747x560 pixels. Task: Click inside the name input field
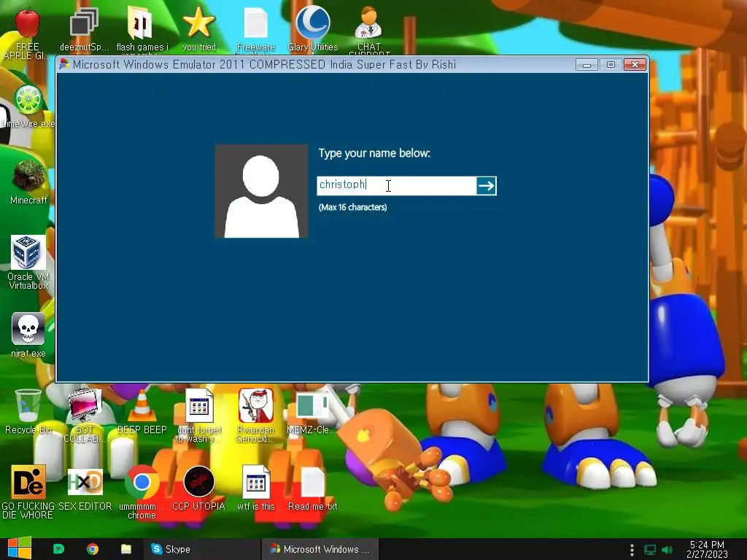coord(396,186)
